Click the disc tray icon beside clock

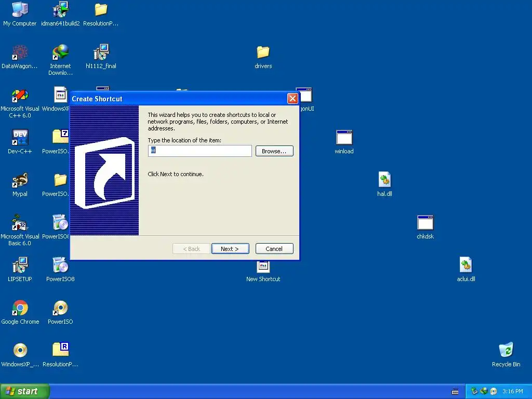point(494,391)
